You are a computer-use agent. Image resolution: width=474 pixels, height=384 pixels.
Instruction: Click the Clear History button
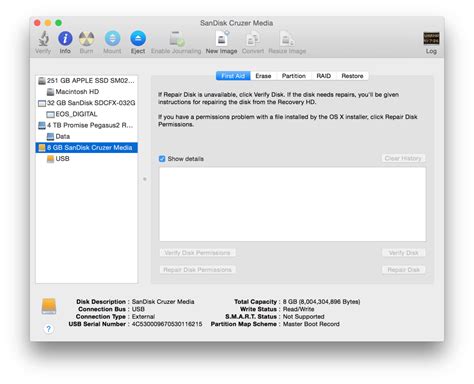tap(403, 158)
